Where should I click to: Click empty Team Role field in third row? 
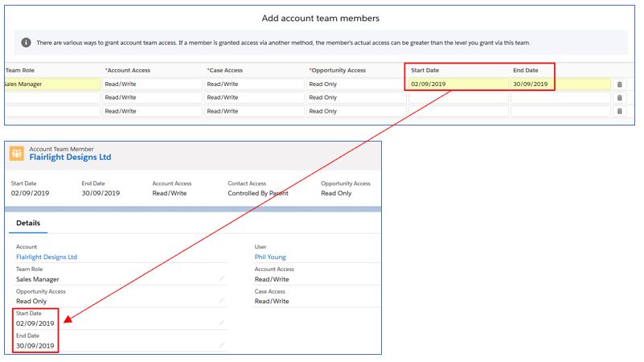52,111
